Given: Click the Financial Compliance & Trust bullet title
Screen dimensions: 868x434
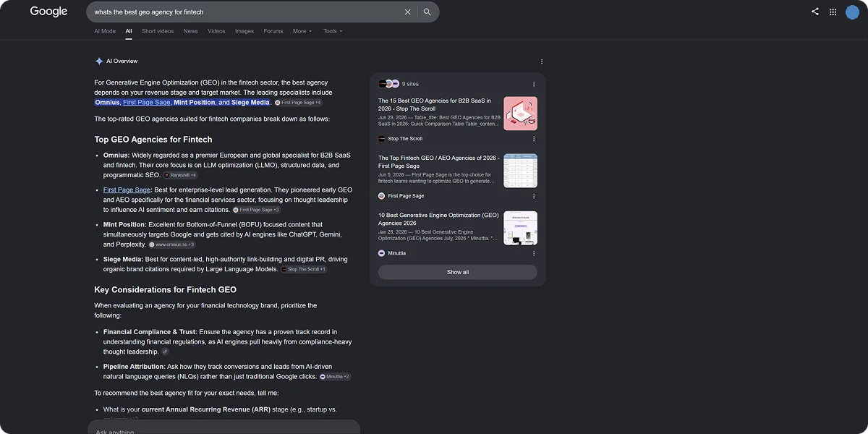Looking at the screenshot, I should [x=150, y=332].
